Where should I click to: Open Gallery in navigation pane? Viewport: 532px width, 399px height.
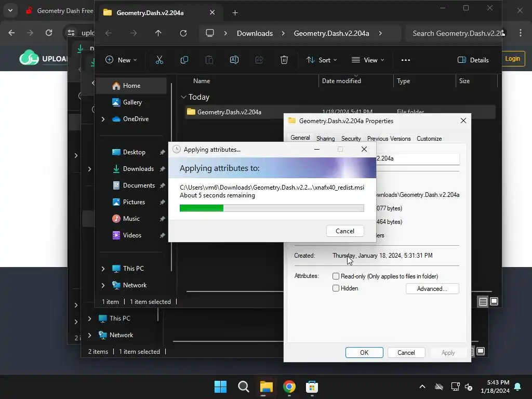(131, 102)
